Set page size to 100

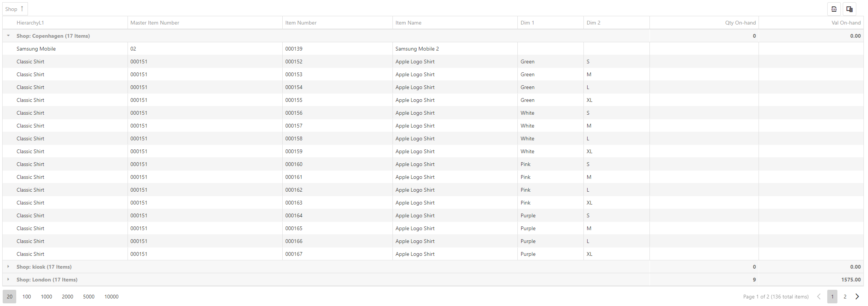click(26, 297)
